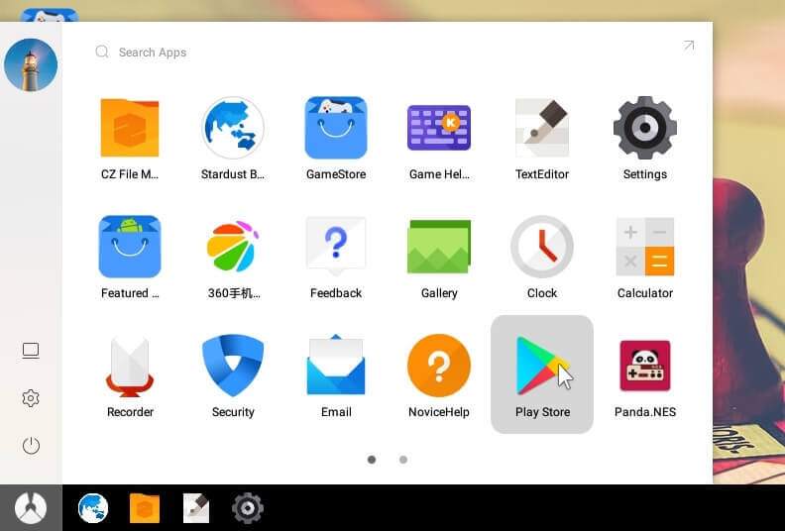Click the lighthouse user avatar

[x=31, y=65]
